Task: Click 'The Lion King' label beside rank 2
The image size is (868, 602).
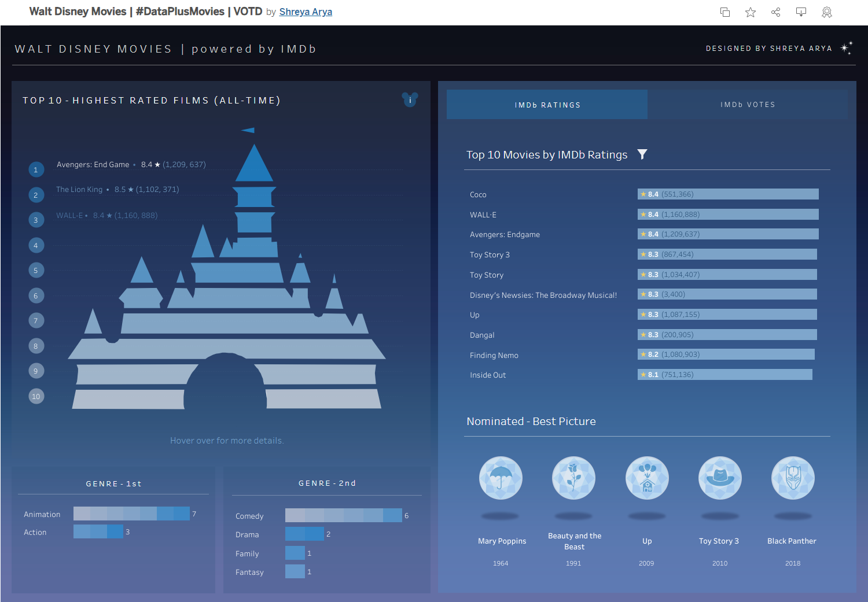Action: (79, 190)
